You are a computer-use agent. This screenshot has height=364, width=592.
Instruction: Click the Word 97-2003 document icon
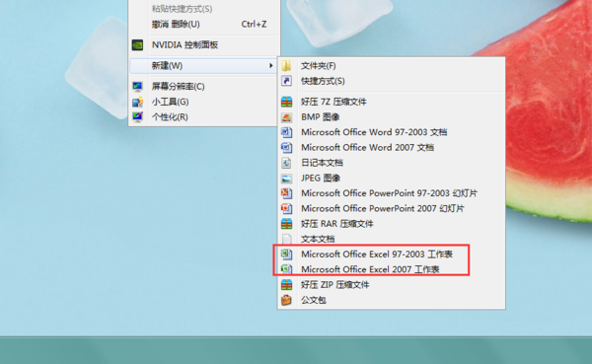pos(286,132)
